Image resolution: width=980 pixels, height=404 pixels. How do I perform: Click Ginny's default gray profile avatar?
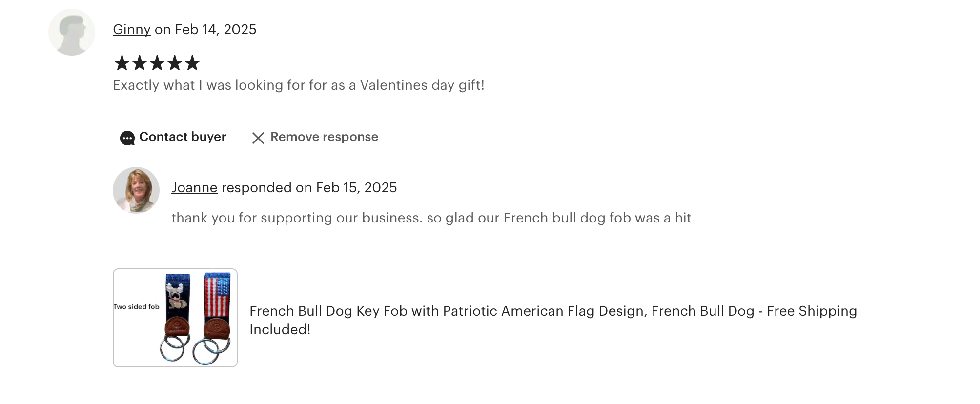pos(72,32)
